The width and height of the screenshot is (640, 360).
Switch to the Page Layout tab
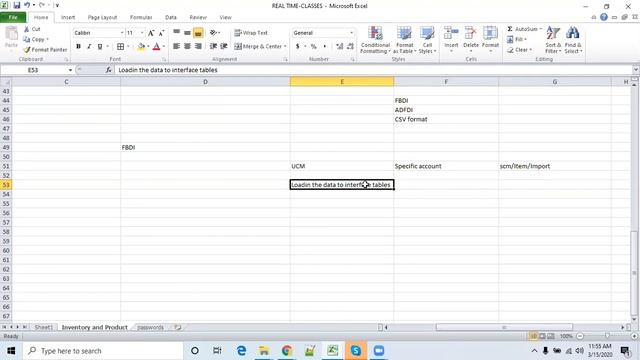click(102, 17)
